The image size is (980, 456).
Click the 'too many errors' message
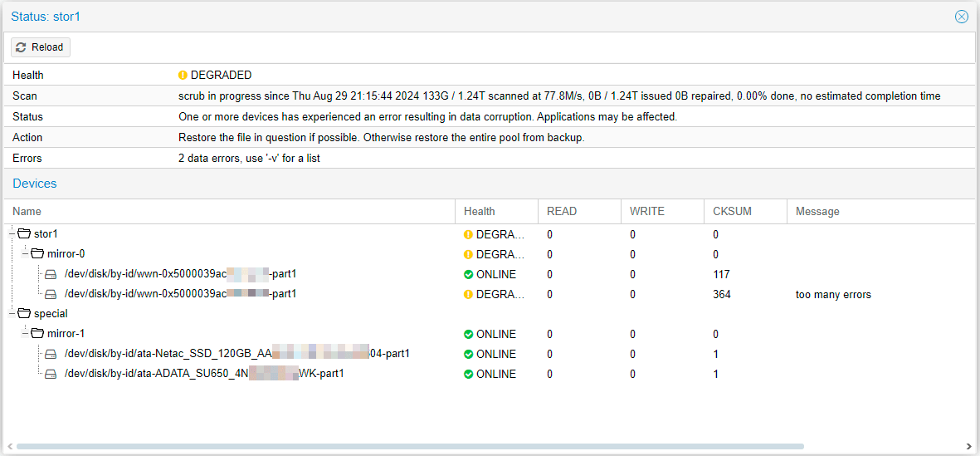(833, 294)
